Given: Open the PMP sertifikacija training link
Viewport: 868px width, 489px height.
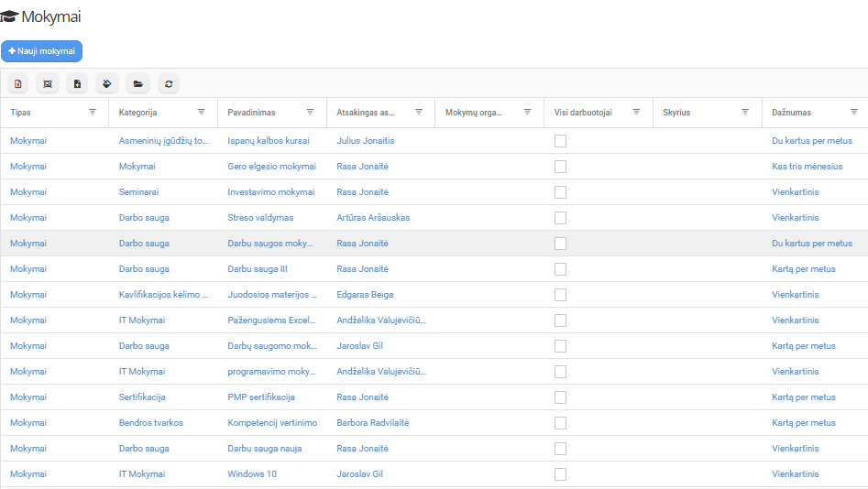Looking at the screenshot, I should point(261,397).
